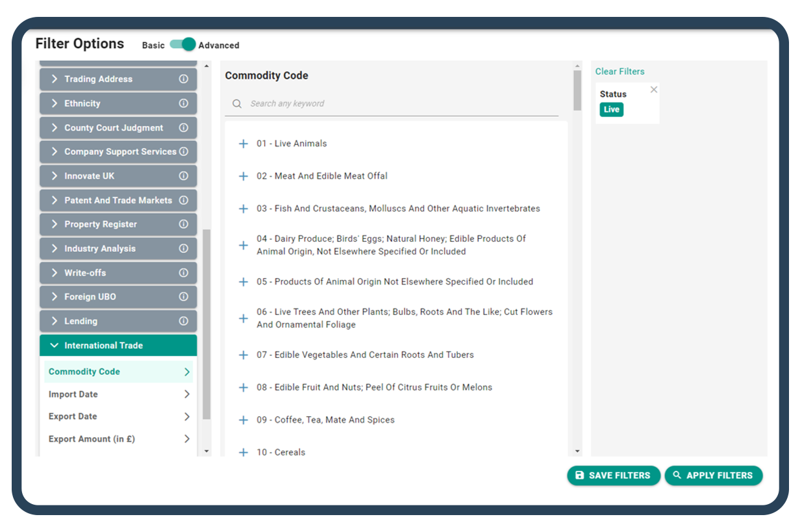Click '02 - Meat And Edible Meat Offal' text
Image resolution: width=802 pixels, height=532 pixels.
point(322,176)
